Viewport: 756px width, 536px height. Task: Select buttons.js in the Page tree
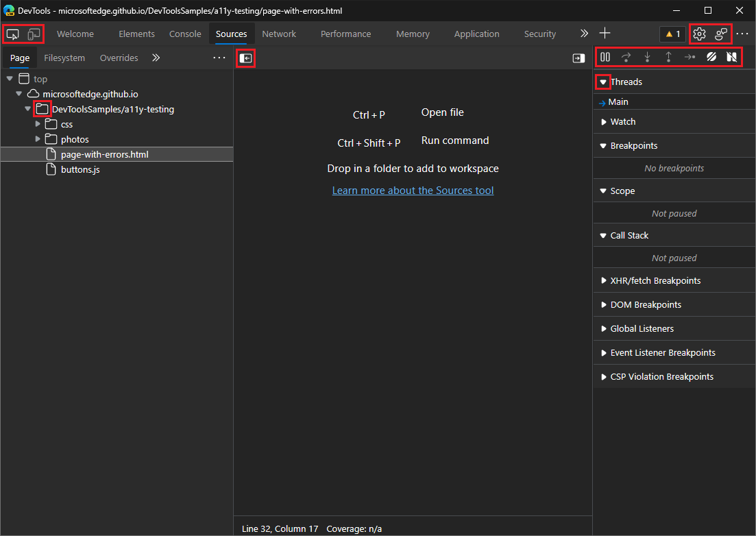click(79, 169)
